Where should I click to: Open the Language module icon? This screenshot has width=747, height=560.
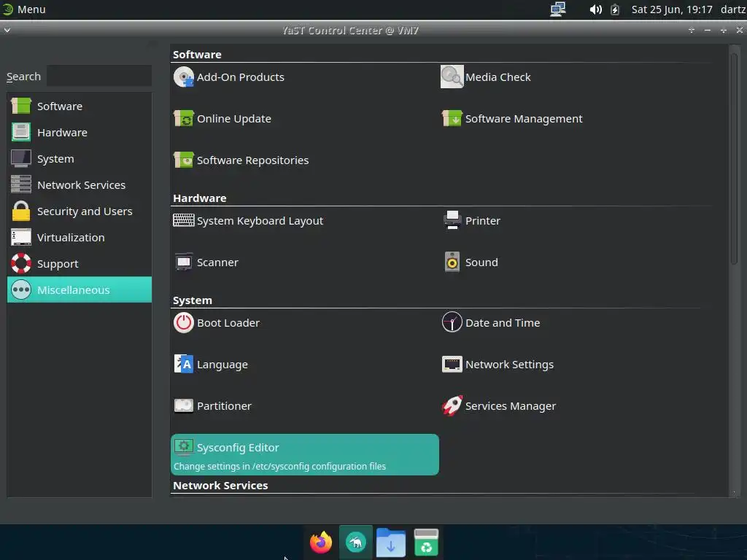coord(183,365)
